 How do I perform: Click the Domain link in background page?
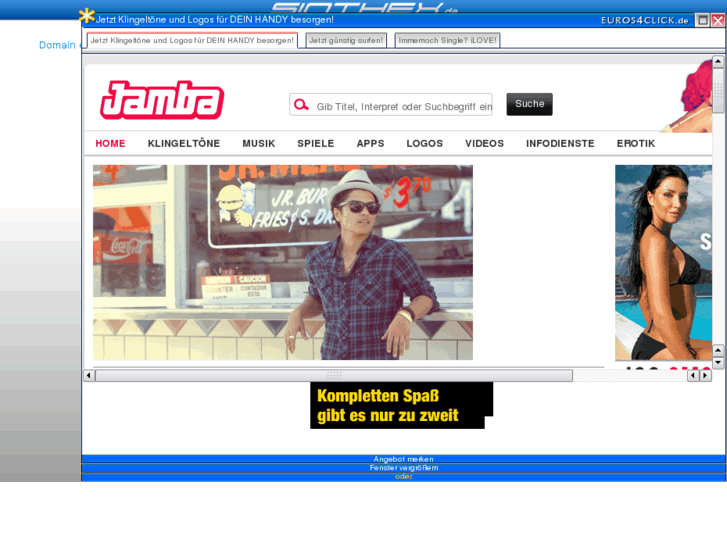[57, 45]
